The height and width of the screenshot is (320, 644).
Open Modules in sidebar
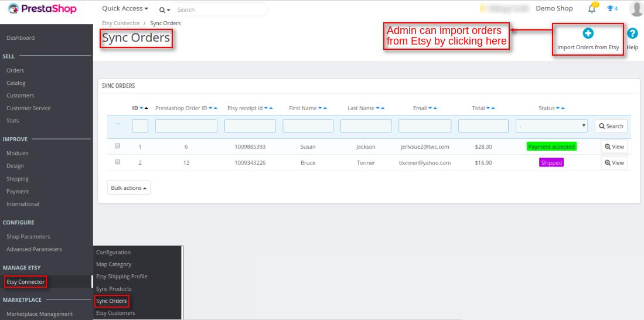(17, 153)
